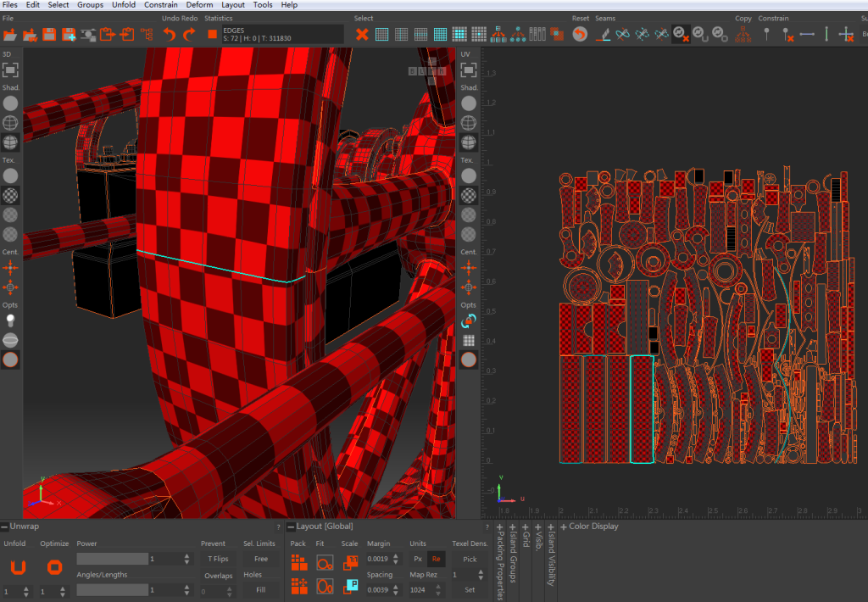This screenshot has height=602, width=868.
Task: Click the Layout panel help question mark
Action: tap(487, 527)
